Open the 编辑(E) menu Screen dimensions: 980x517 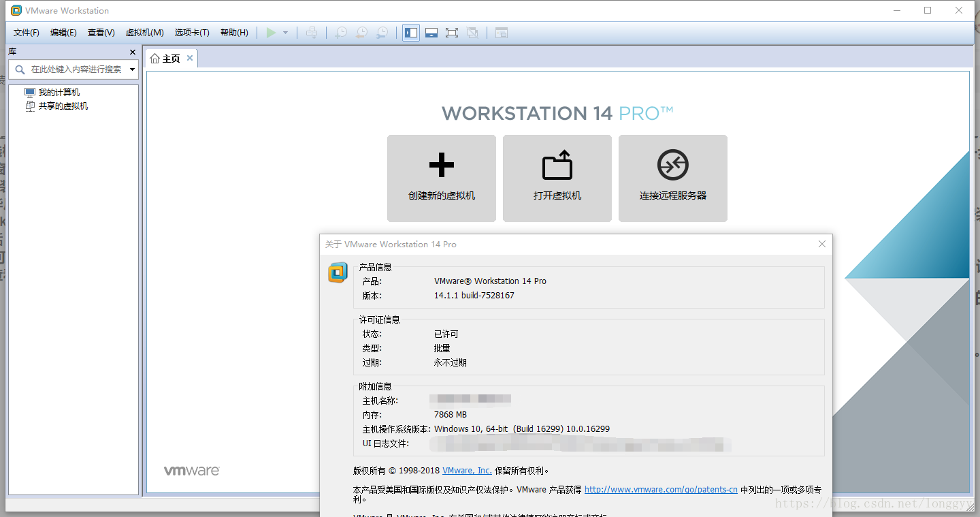pos(63,33)
